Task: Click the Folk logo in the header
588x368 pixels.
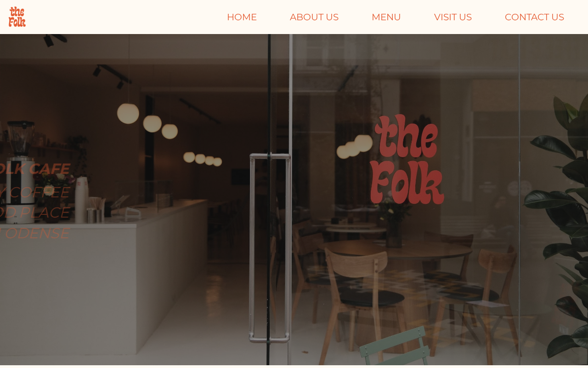Action: click(17, 17)
